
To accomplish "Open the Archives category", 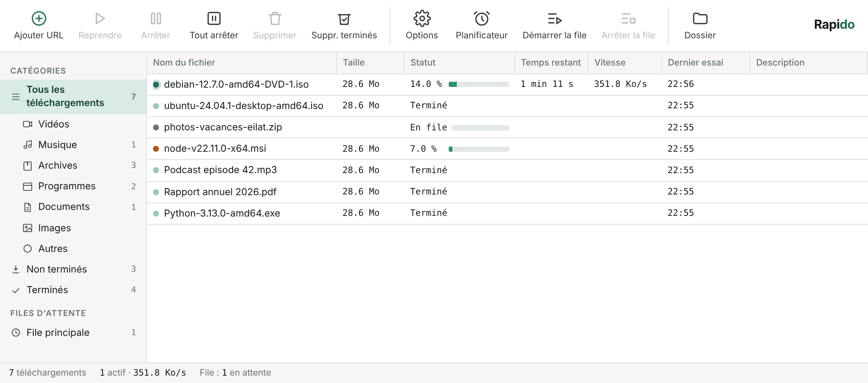I will click(x=74, y=165).
